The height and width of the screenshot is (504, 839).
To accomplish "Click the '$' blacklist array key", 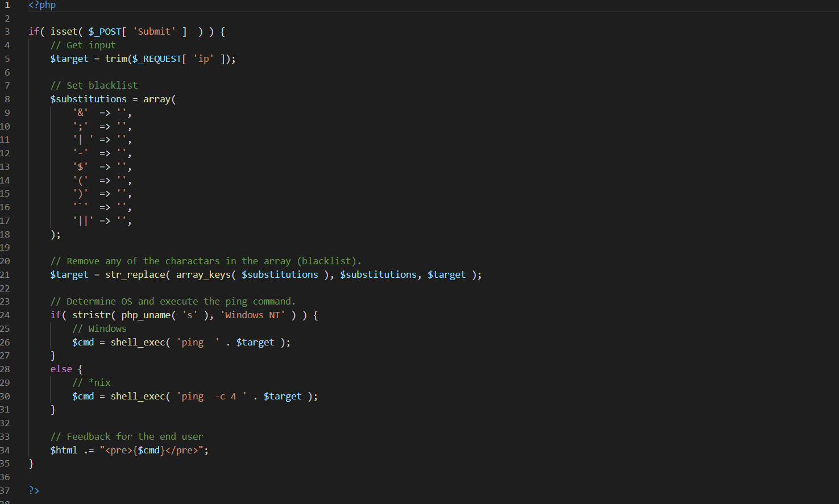I will 80,167.
